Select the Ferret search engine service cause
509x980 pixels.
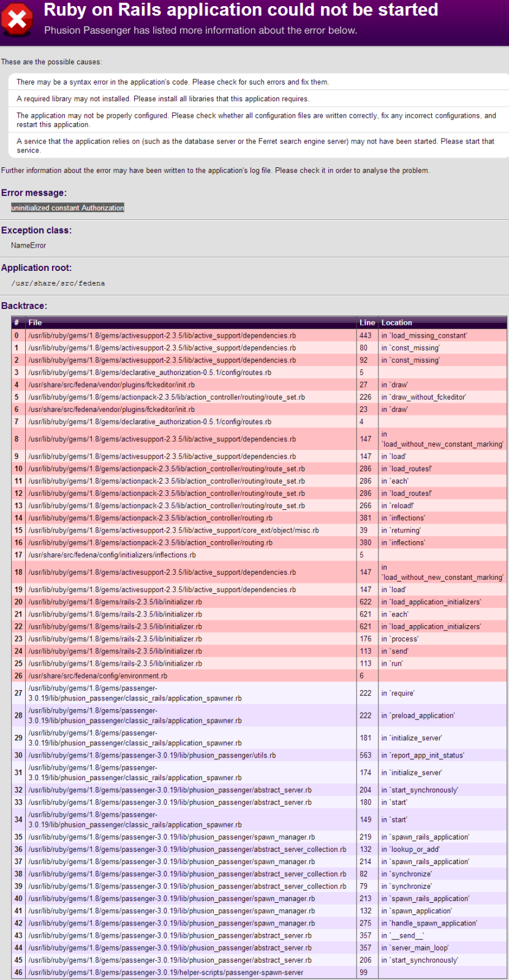(x=258, y=145)
